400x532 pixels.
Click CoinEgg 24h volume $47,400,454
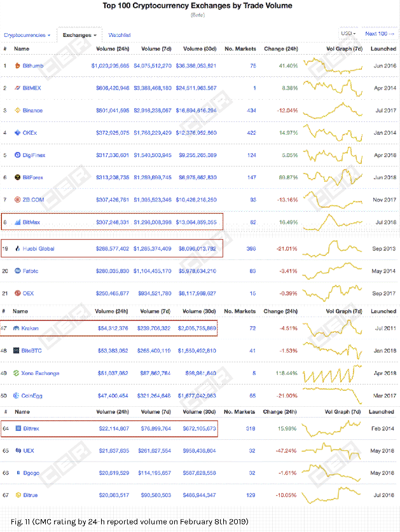(x=113, y=395)
